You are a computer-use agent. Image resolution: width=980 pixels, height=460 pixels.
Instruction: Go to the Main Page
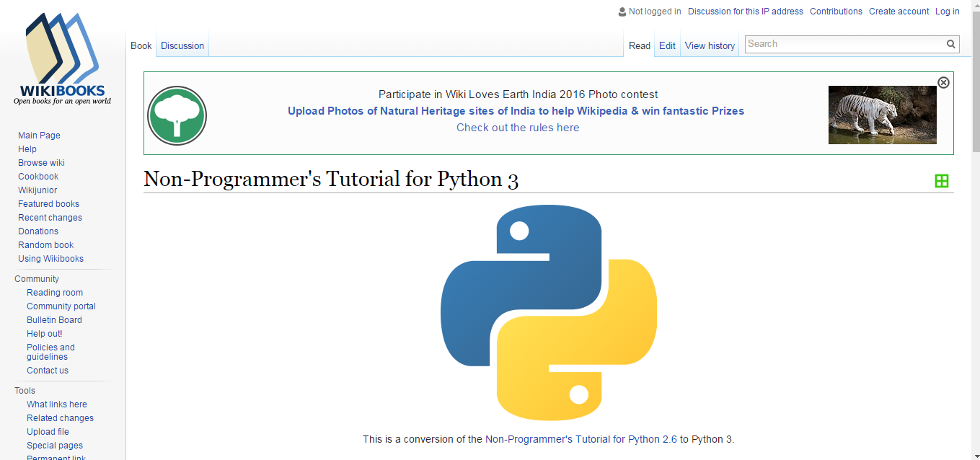coord(39,135)
